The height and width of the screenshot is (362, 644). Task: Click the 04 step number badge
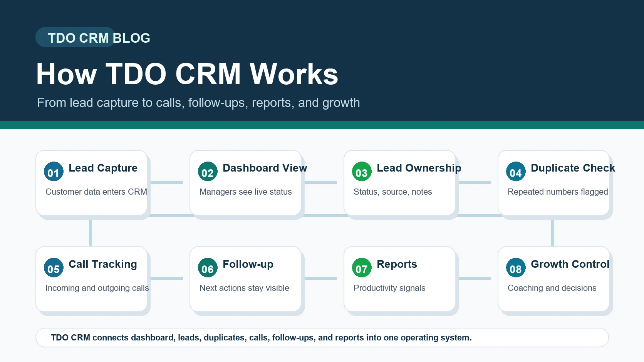click(x=516, y=172)
